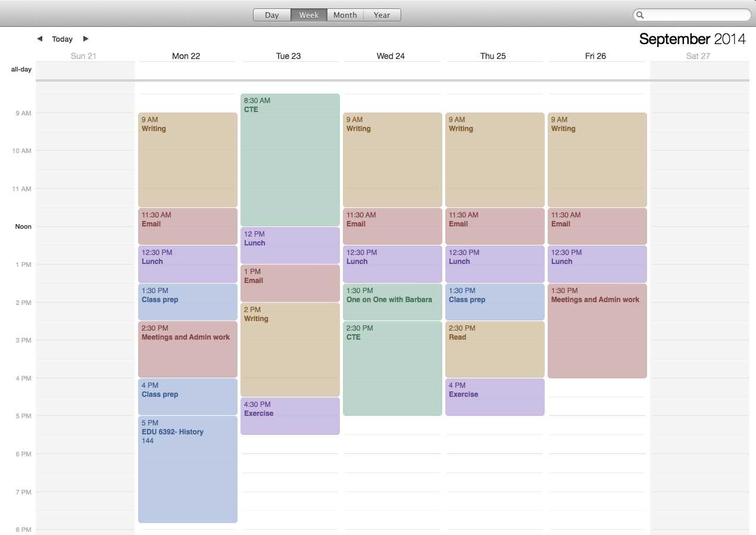Image resolution: width=756 pixels, height=535 pixels.
Task: Select Tuesday 2 PM Writing event
Action: click(x=290, y=350)
